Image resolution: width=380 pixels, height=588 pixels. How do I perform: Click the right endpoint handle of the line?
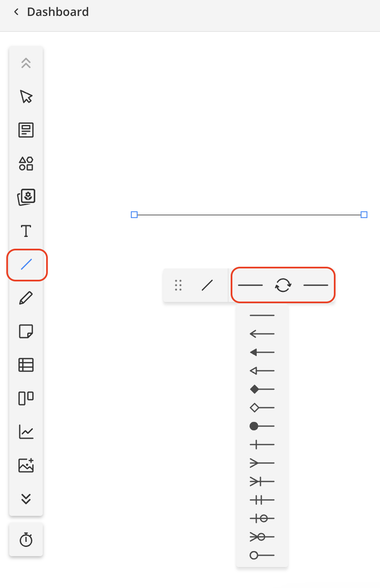click(364, 215)
